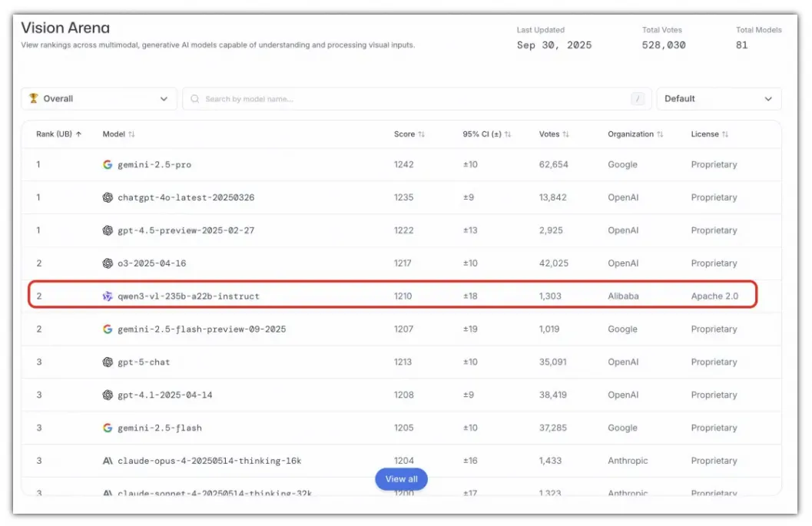
Task: Click the gpt-4.1-2025-04-14 model name
Action: [164, 395]
